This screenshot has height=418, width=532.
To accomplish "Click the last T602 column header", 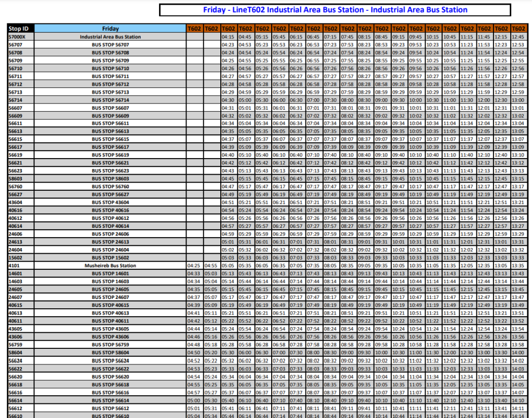I will coord(519,29).
